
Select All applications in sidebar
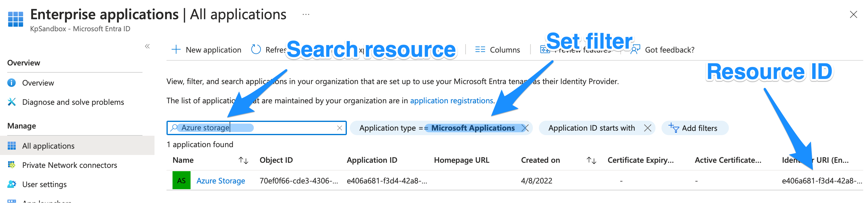[77, 146]
